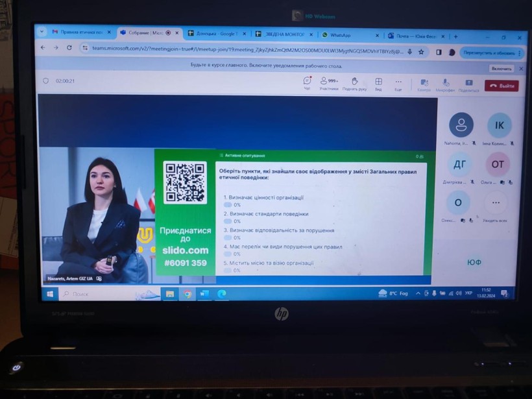Toggle the camera on or off
The height and width of the screenshot is (399, 532).
pyautogui.click(x=424, y=83)
